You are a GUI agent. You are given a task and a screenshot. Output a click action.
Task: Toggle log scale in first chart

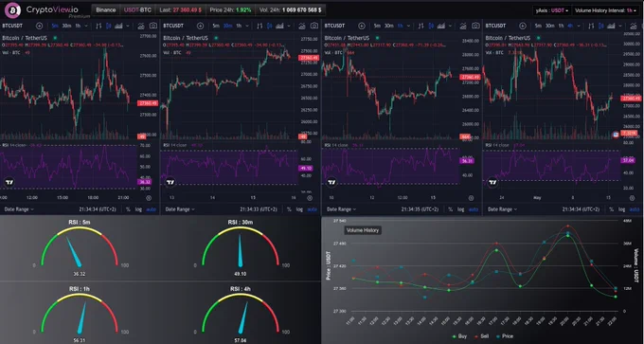click(x=138, y=209)
